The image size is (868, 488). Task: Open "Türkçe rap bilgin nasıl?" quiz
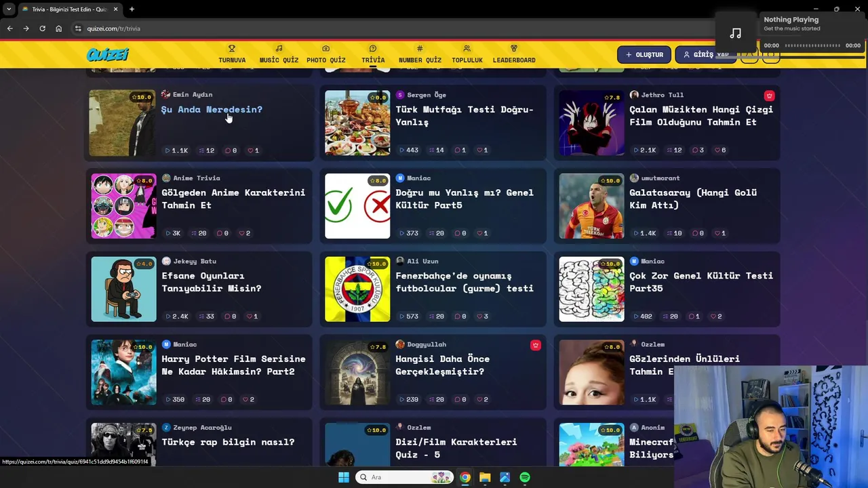(228, 442)
